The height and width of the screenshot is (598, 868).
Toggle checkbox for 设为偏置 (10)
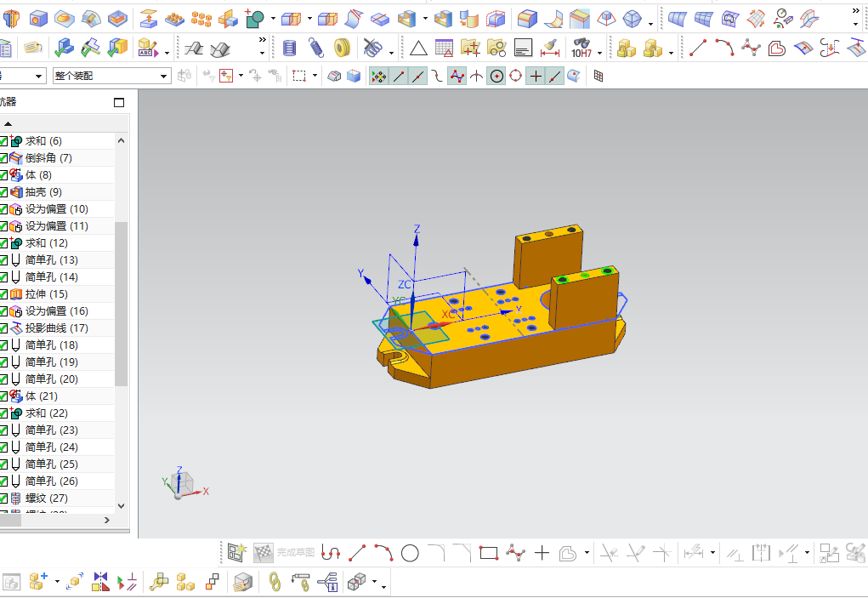pyautogui.click(x=3, y=209)
